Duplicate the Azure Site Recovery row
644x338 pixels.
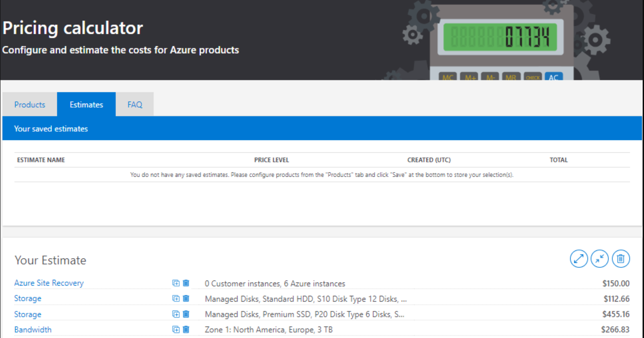tap(176, 283)
